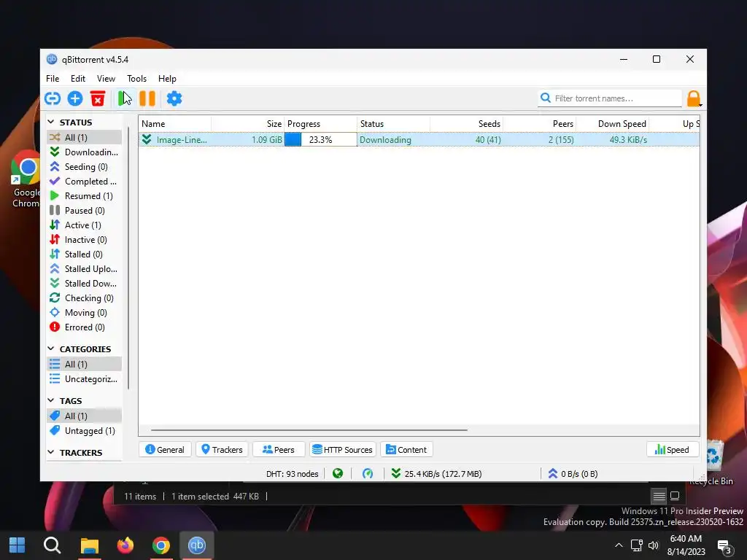This screenshot has width=747, height=560.
Task: Remove selected torrent using red trash icon
Action: [98, 98]
